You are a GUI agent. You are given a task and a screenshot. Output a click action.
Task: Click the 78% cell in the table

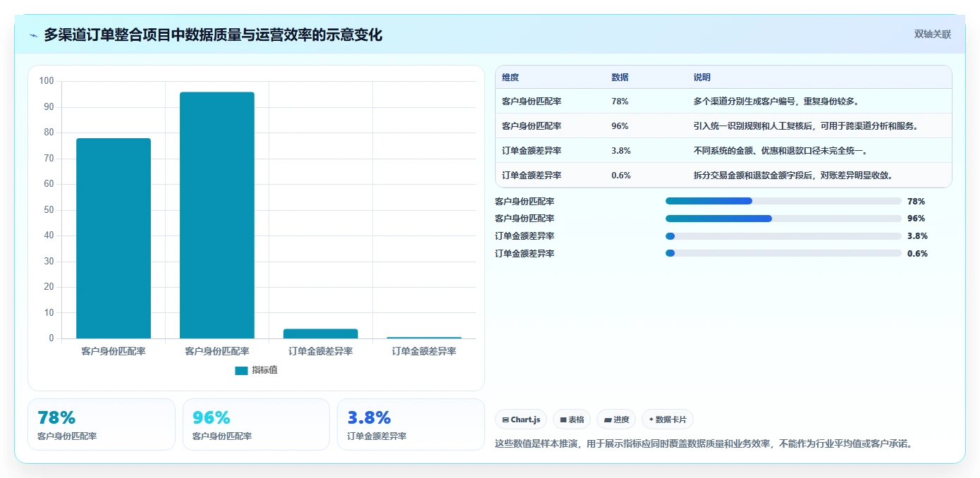pyautogui.click(x=620, y=102)
